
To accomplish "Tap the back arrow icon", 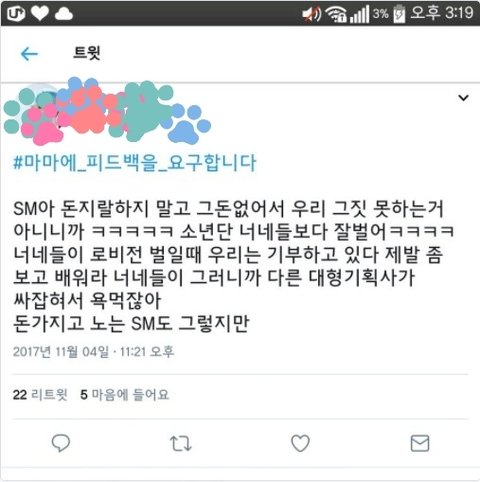I will 29,54.
